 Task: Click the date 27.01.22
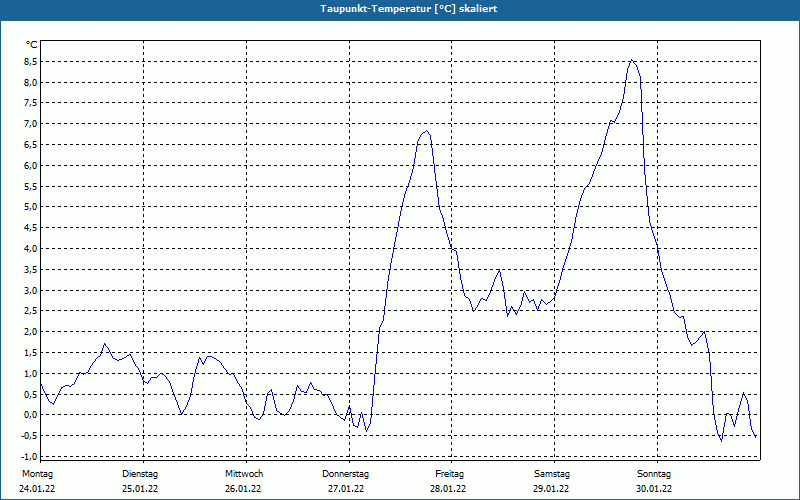pos(346,489)
